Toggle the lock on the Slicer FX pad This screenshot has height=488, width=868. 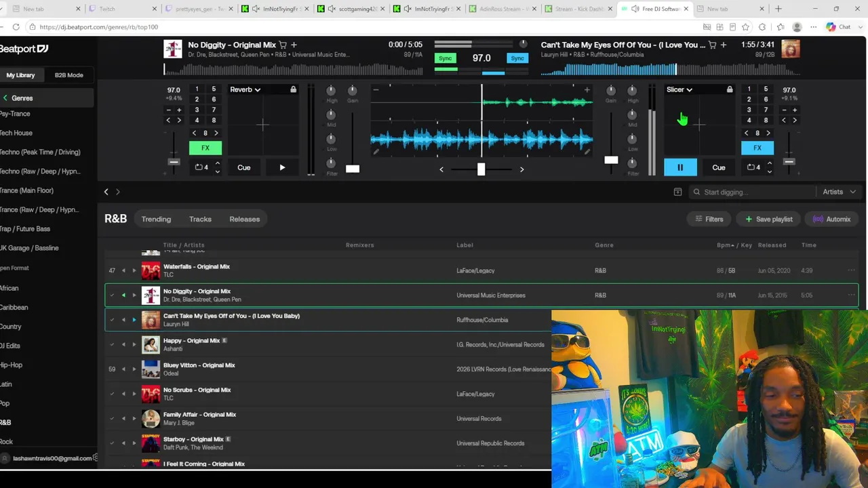pyautogui.click(x=730, y=89)
